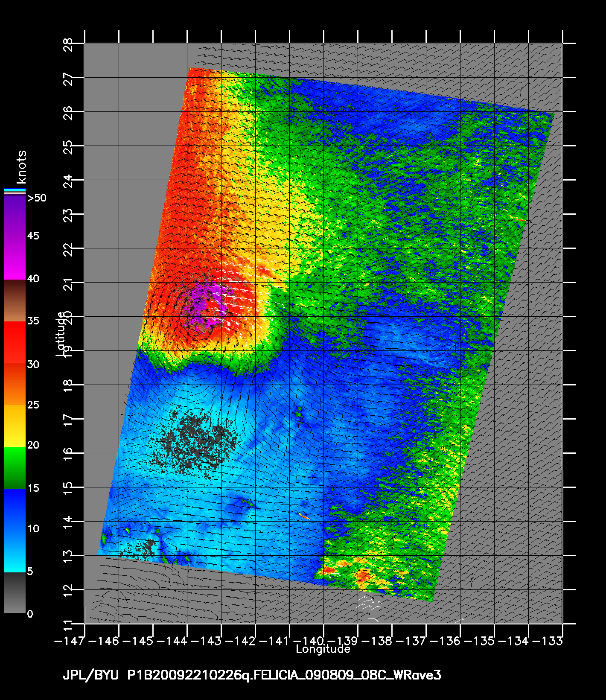
Task: Click the latitude tick label '22'
Action: point(68,250)
